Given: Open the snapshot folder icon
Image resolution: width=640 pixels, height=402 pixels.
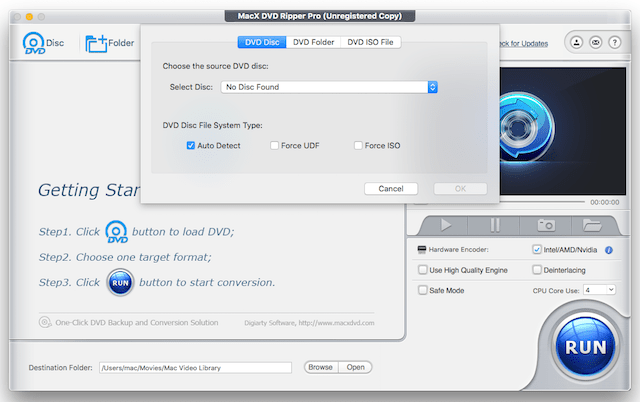Looking at the screenshot, I should pos(592,225).
